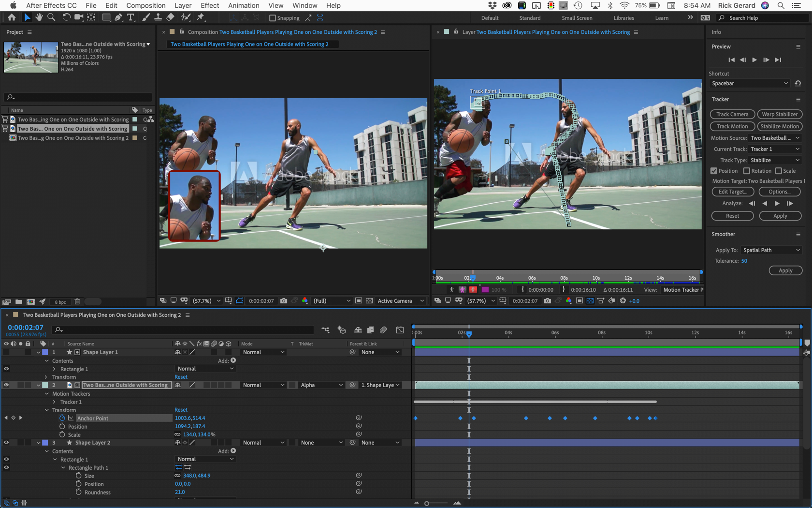
Task: Enable the Scale checkbox in Tracker
Action: [x=778, y=171]
